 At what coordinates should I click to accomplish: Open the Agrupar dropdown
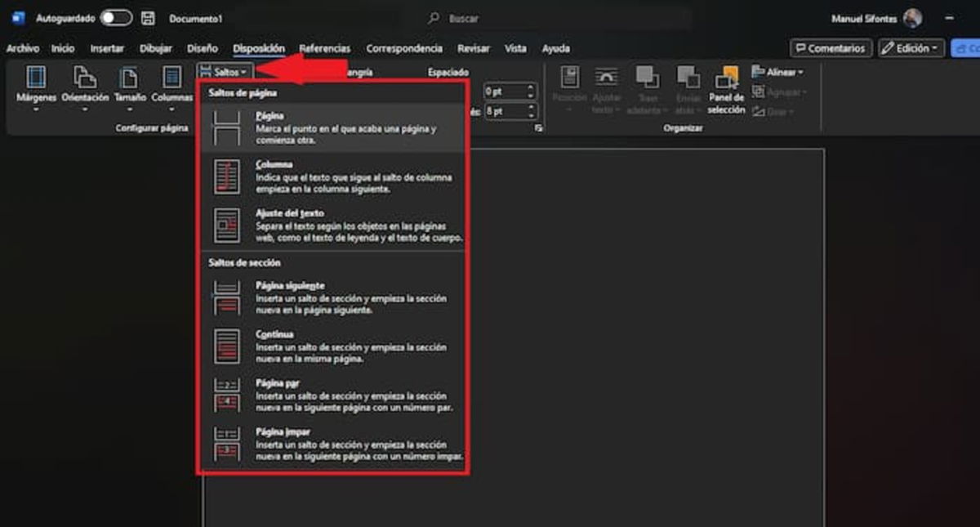point(777,92)
